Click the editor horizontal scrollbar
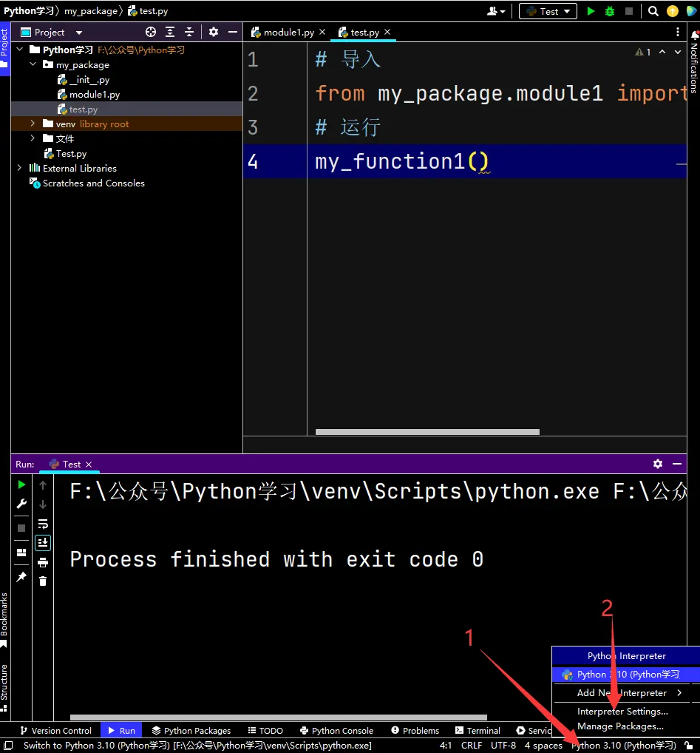 click(x=427, y=432)
